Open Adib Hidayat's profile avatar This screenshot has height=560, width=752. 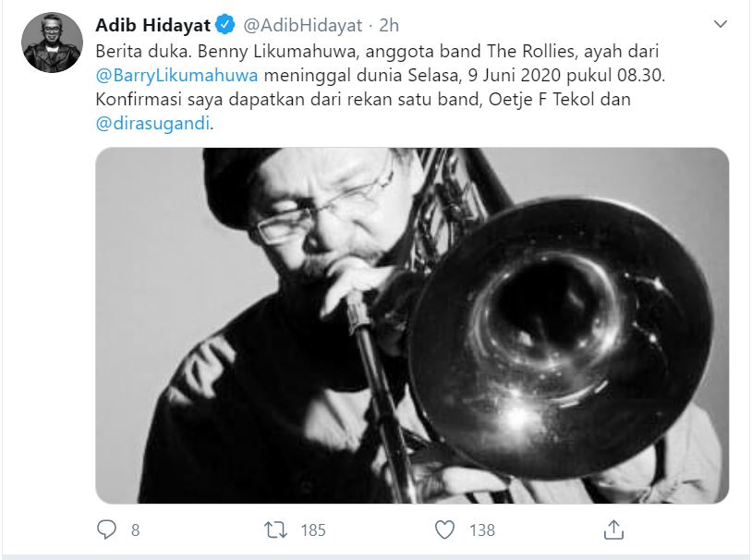[x=52, y=43]
